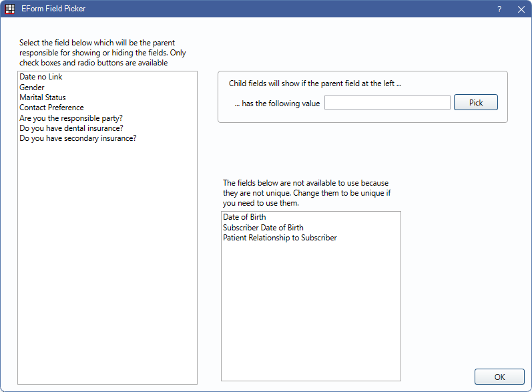
Task: Click 'Date of Birth' in unavailable fields
Action: click(x=244, y=217)
